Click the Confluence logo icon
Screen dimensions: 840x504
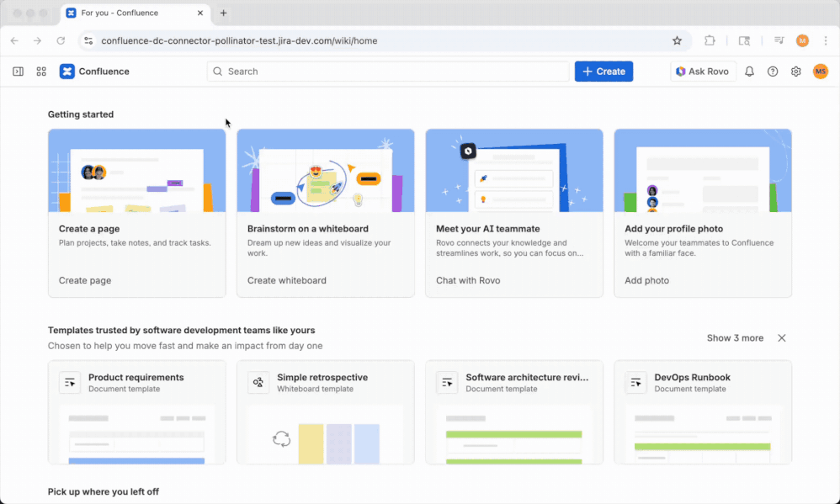coord(67,72)
